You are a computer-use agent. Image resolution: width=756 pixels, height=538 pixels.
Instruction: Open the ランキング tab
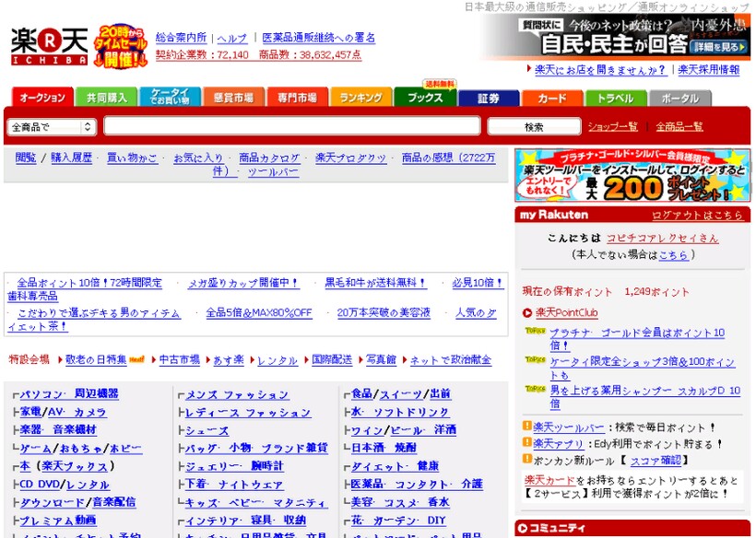pos(361,98)
